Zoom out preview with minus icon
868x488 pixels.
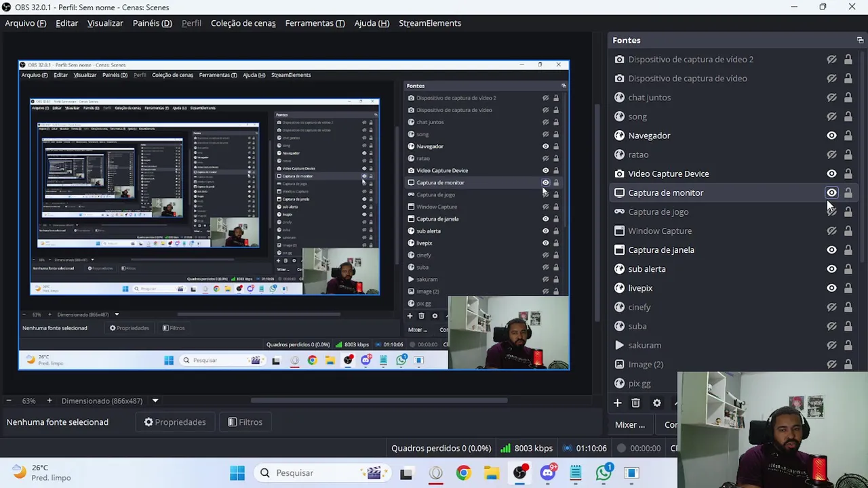(9, 401)
